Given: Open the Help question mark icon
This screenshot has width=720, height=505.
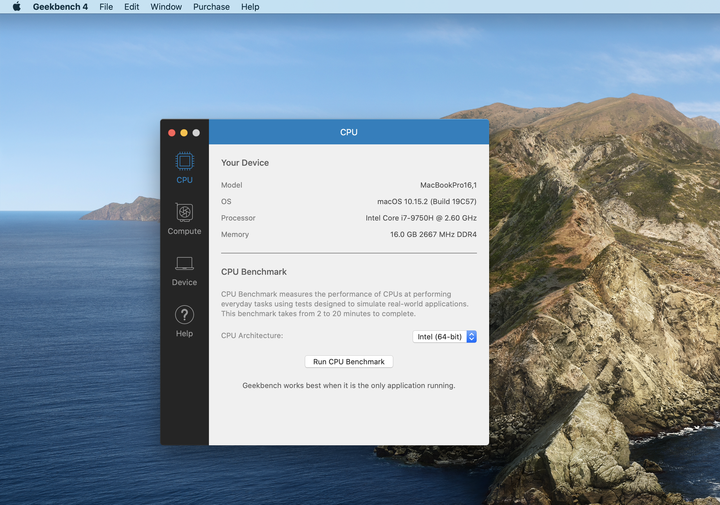Looking at the screenshot, I should pyautogui.click(x=185, y=315).
